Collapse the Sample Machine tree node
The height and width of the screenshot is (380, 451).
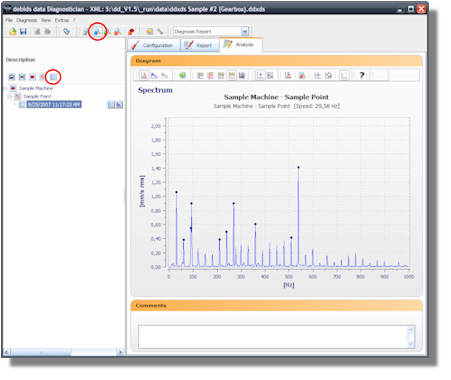[x=5, y=88]
